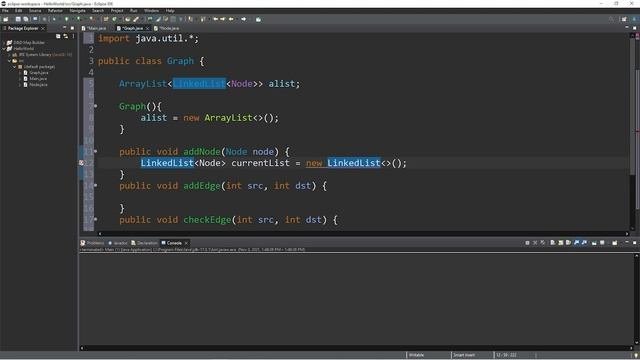Viewport: 640px width, 360px height.
Task: Collapse the src folder node
Action: [9, 61]
